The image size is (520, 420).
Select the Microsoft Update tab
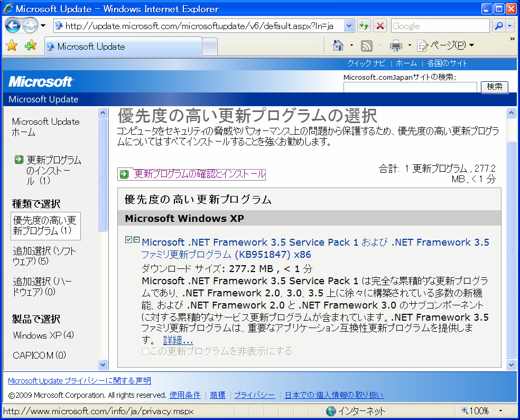tap(123, 46)
